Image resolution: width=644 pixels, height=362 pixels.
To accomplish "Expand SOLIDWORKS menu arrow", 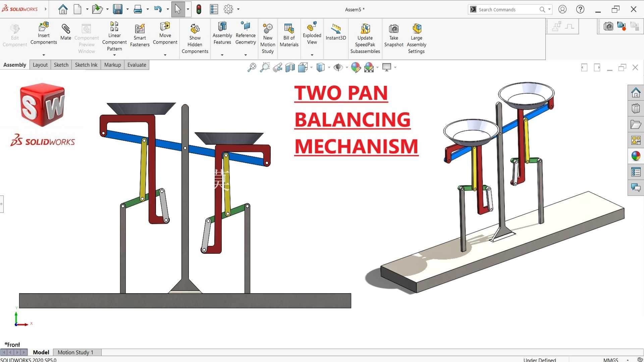I will point(46,9).
